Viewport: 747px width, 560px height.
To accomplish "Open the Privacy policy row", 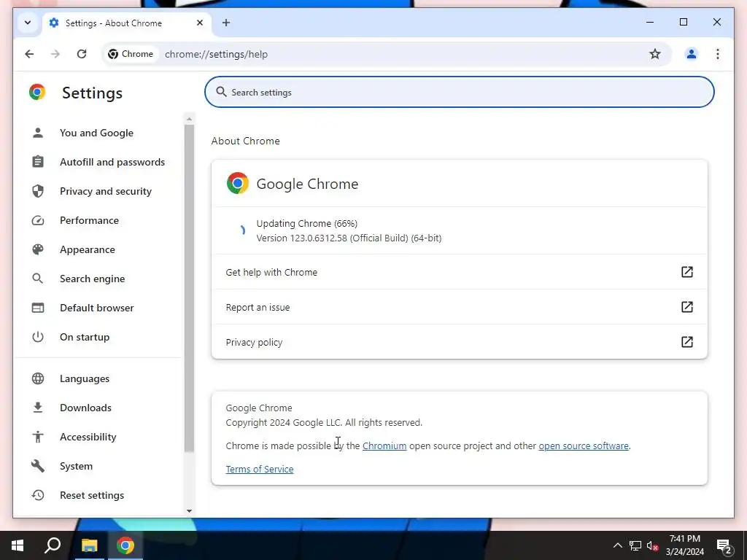I will point(460,342).
